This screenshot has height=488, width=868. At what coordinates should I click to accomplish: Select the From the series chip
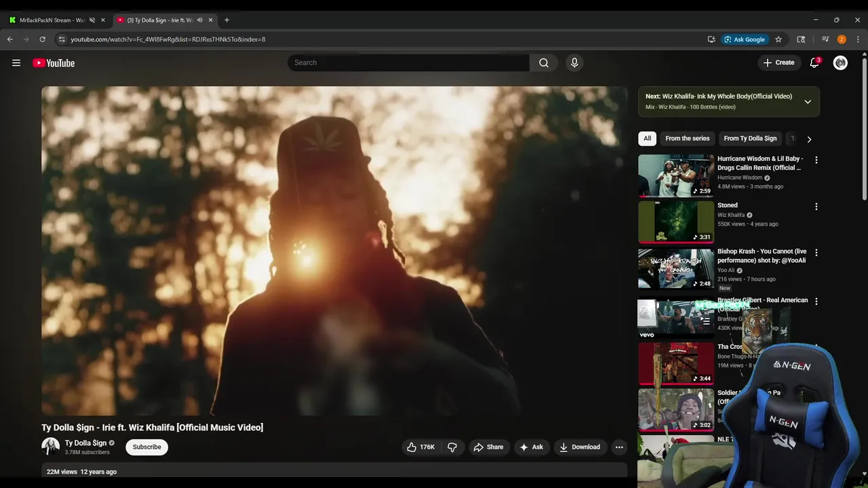point(688,138)
